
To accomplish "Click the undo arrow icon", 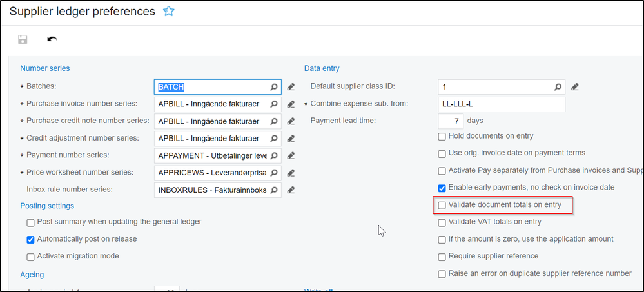I will point(52,39).
